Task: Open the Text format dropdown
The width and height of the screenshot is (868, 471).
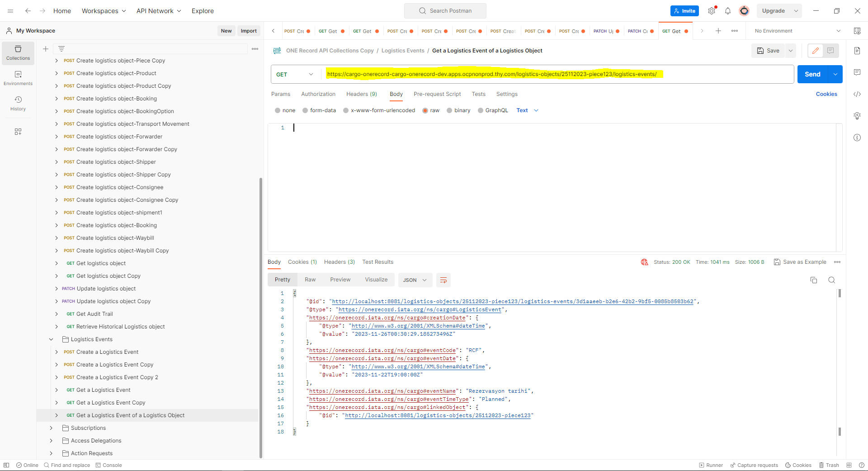Action: click(528, 110)
